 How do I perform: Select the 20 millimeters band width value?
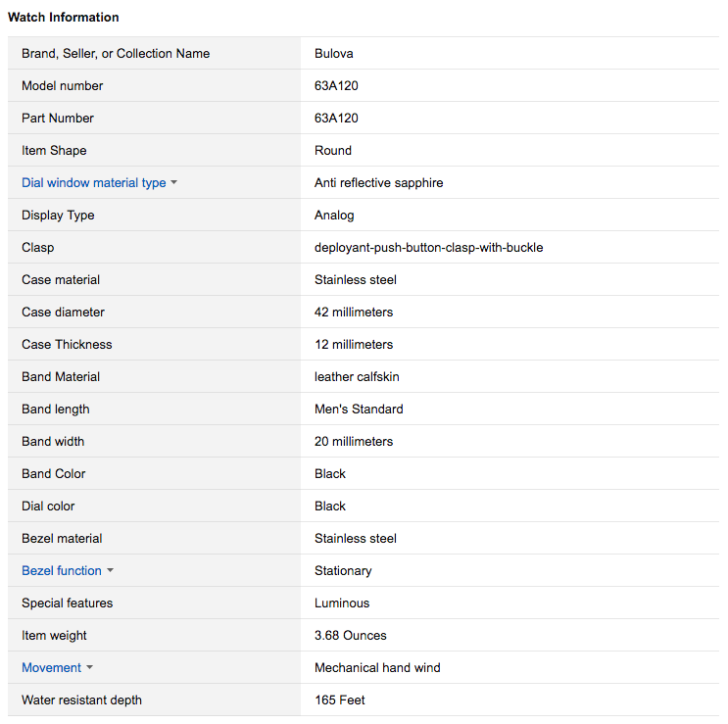pyautogui.click(x=354, y=442)
